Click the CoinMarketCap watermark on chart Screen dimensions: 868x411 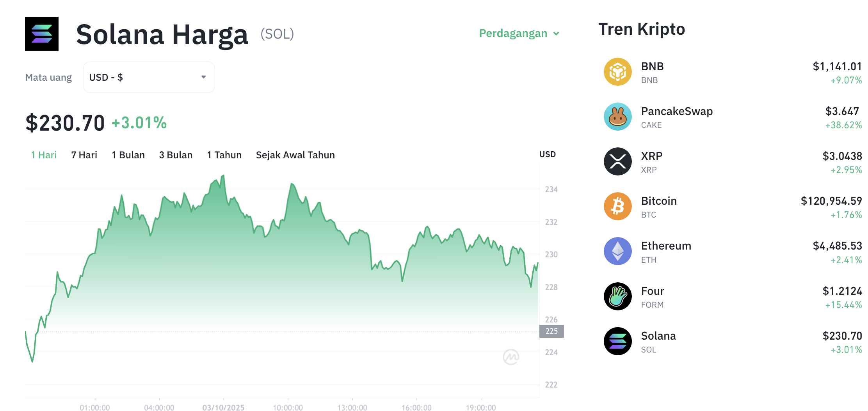tap(511, 357)
